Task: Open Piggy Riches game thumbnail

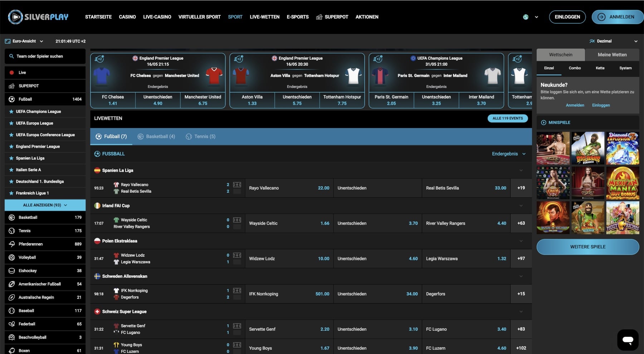Action: [623, 218]
